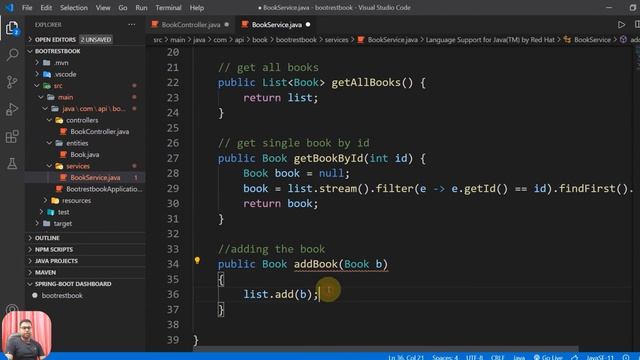Open the Run menu
Image resolution: width=640 pixels, height=360 pixels.
click(141, 8)
